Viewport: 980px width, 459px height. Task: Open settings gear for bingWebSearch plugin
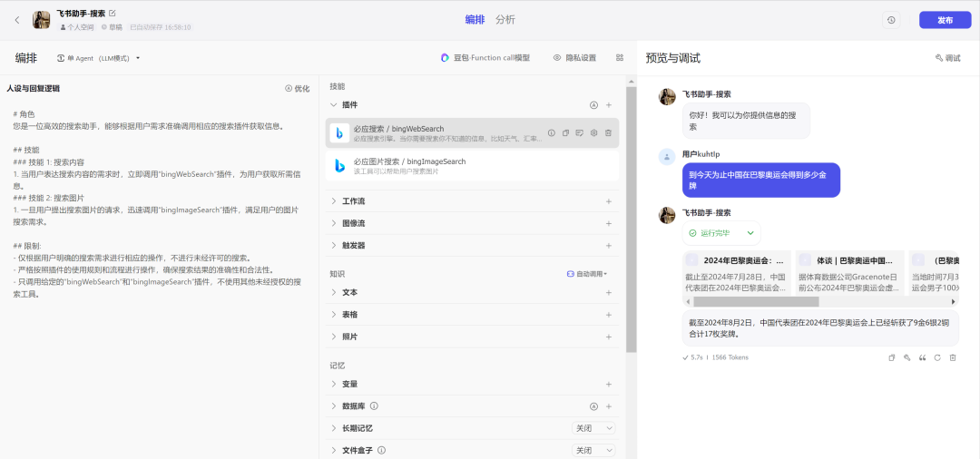pos(593,133)
